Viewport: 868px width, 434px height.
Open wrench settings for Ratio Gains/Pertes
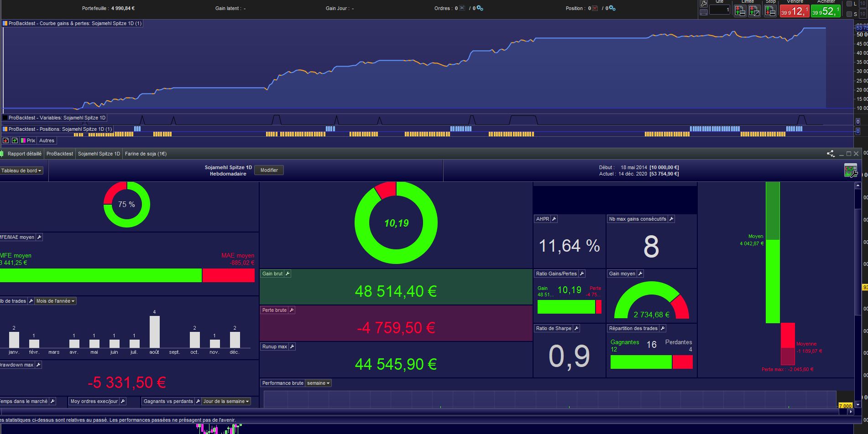tap(582, 274)
